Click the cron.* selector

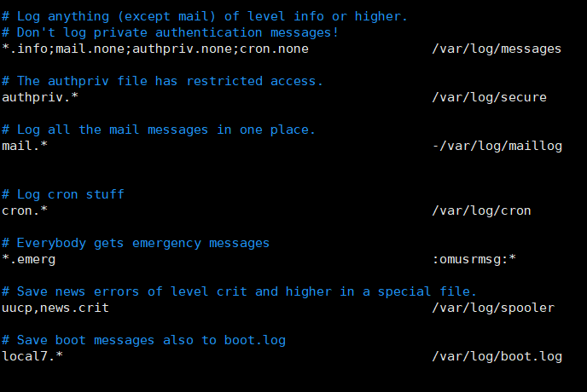tap(25, 210)
